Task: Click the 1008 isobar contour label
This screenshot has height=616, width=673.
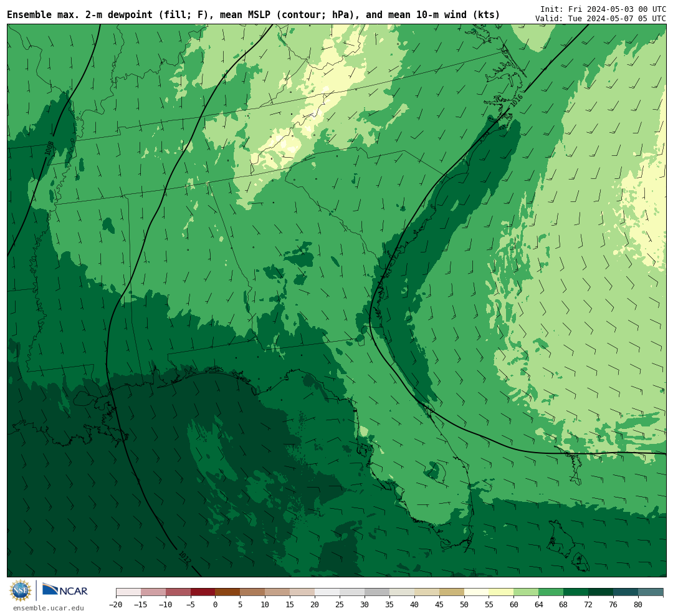Action: pos(49,148)
